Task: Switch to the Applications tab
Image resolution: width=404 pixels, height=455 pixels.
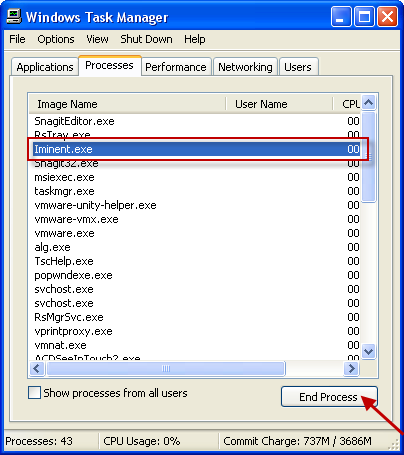Action: click(45, 67)
